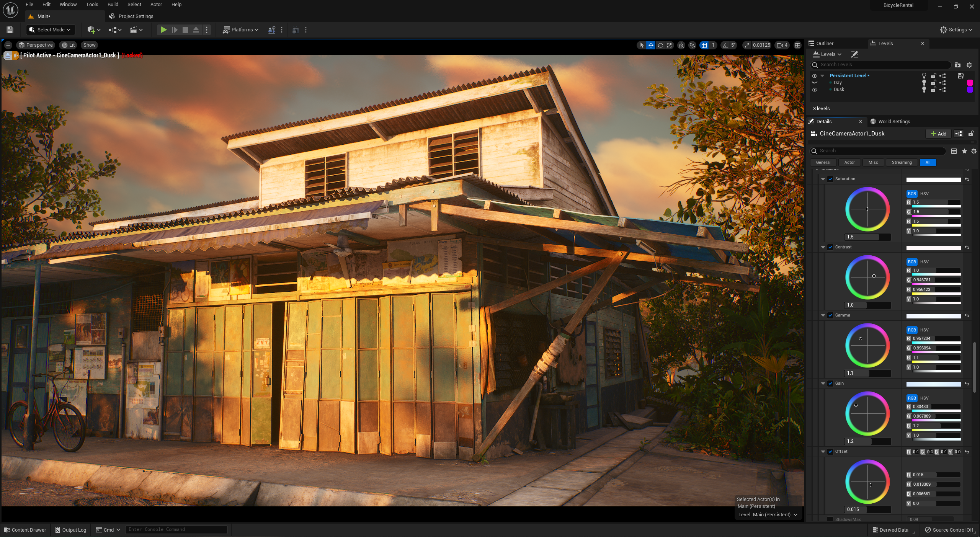The image size is (980, 537).
Task: Select the rotate gizmo tool
Action: [660, 45]
